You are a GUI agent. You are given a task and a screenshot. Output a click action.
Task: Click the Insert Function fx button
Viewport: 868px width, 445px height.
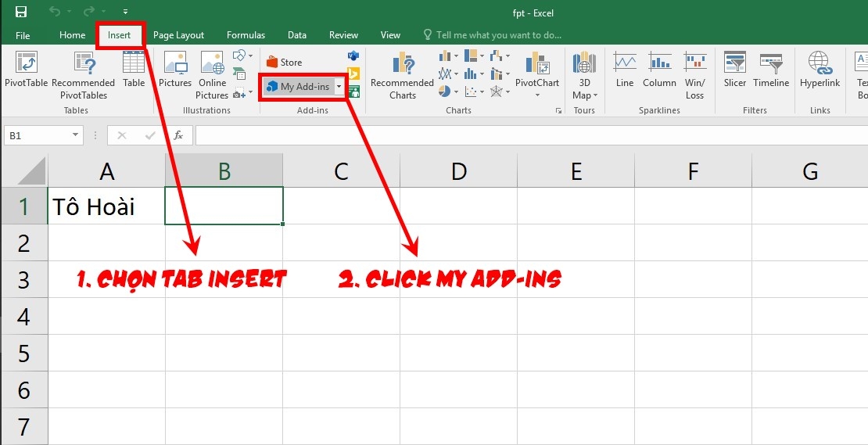coord(178,135)
